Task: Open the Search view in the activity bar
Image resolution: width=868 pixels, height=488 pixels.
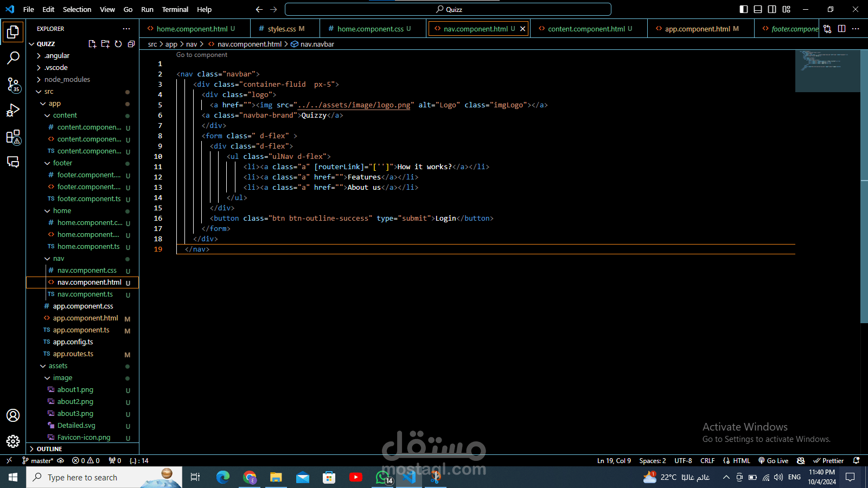Action: pyautogui.click(x=13, y=58)
